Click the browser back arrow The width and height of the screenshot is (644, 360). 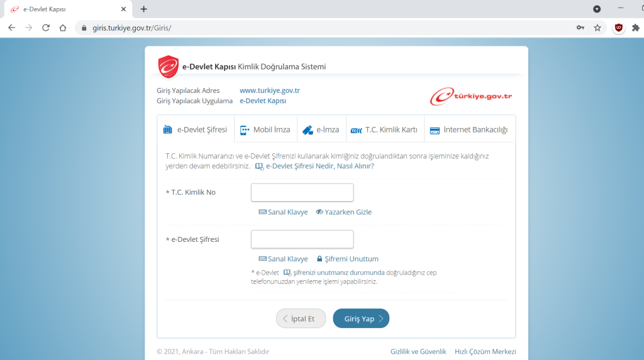(11, 28)
